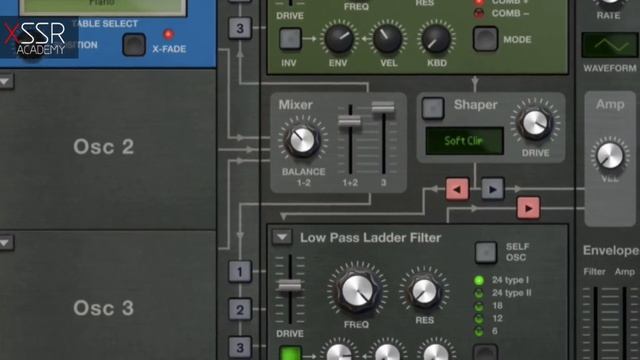Click the Shaper section title
Viewport: 640px width, 360px height.
pos(476,104)
